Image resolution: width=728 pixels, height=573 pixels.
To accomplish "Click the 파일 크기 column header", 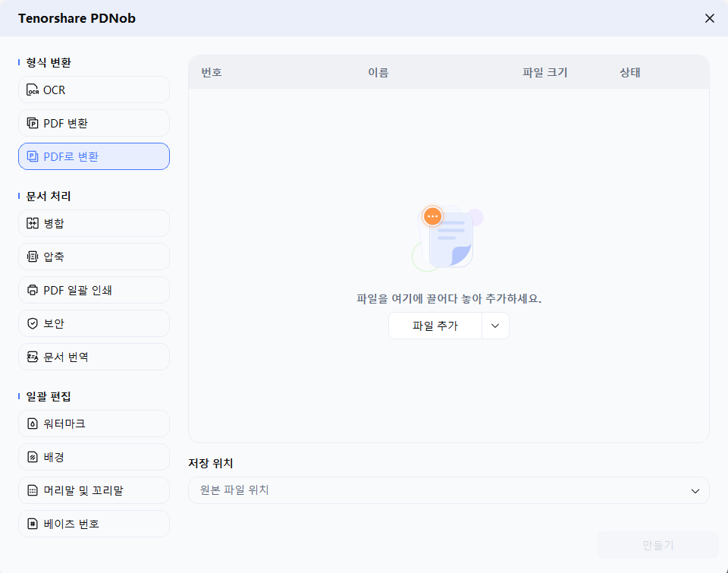I will [x=545, y=73].
